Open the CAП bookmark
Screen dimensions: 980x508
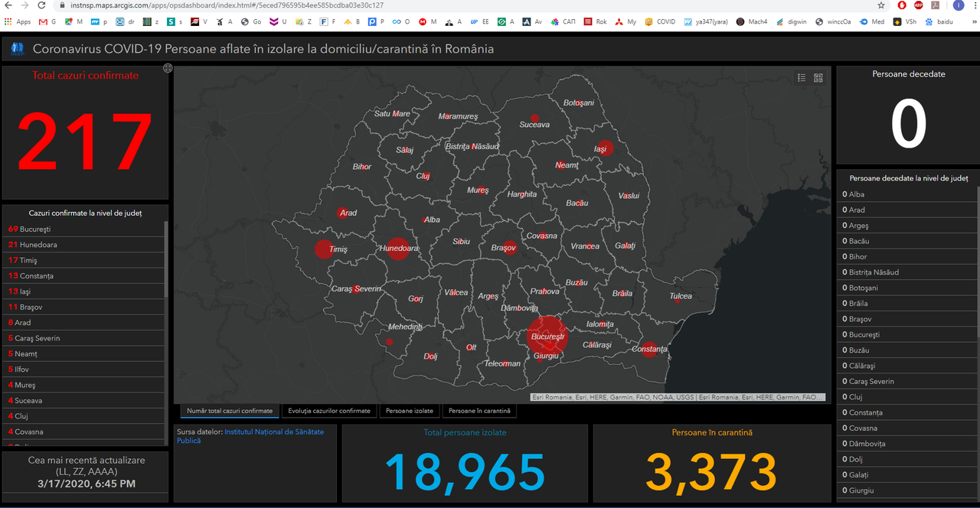pos(563,22)
